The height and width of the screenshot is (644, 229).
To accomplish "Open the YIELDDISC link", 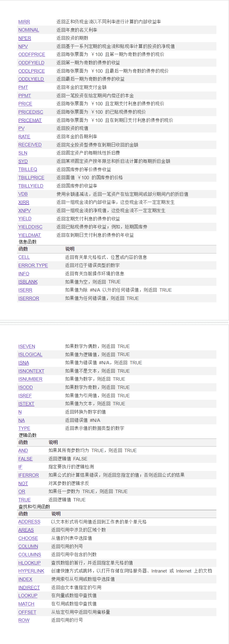I will click(30, 227).
